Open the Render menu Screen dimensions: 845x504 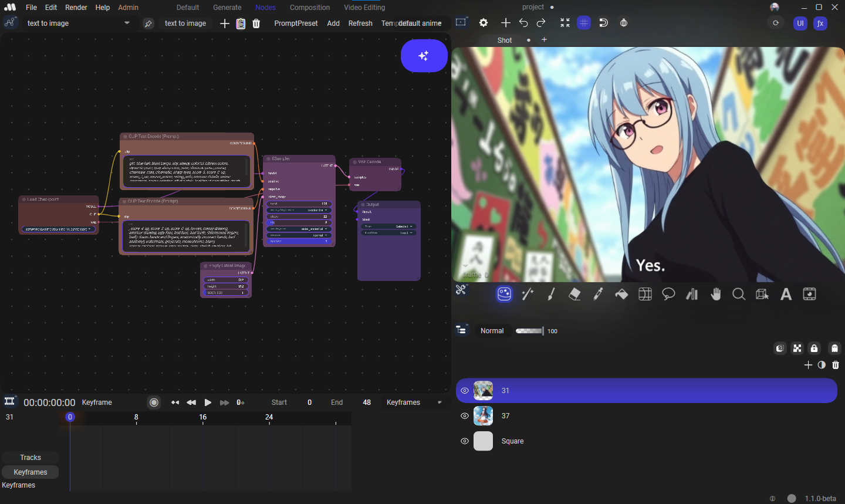(76, 8)
